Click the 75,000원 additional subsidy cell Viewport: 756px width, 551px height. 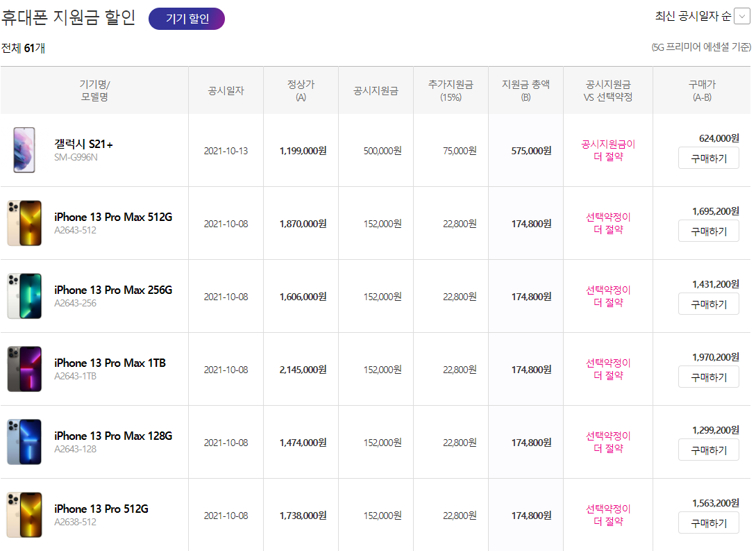pyautogui.click(x=460, y=151)
